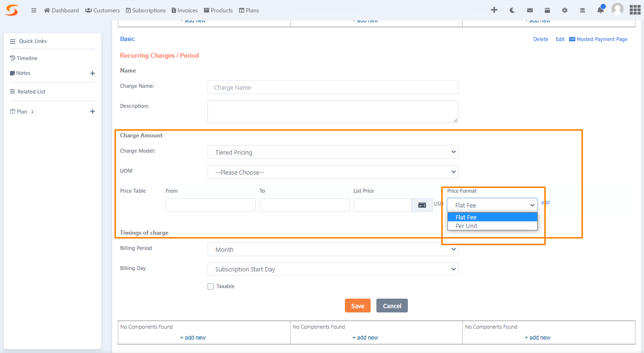Add a plan using the plus icon
The width and height of the screenshot is (644, 353).
pyautogui.click(x=92, y=111)
